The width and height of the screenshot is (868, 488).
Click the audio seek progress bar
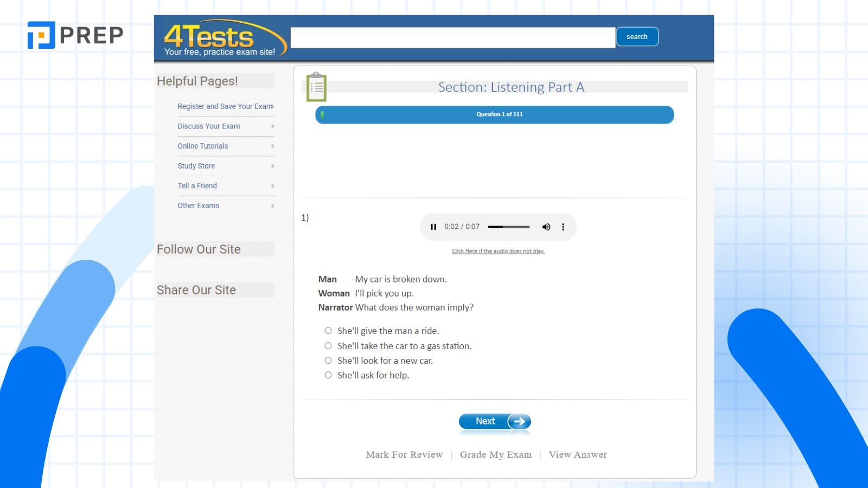(x=508, y=227)
